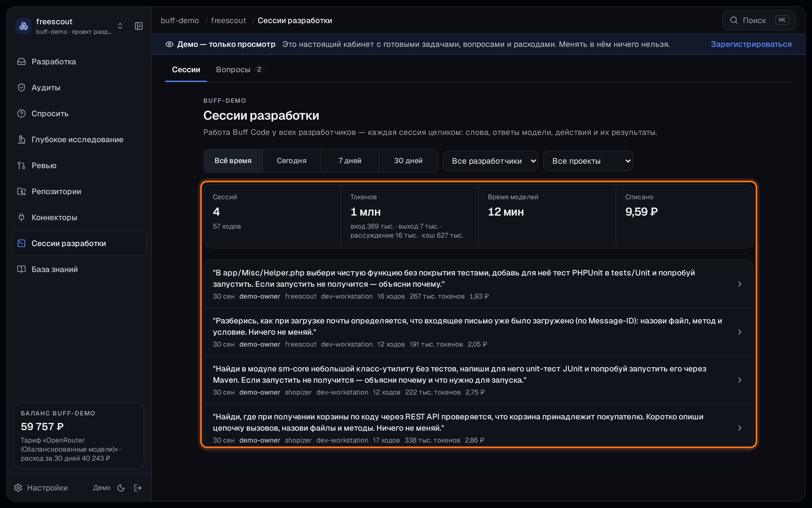The height and width of the screenshot is (508, 812).
Task: Click the freescout breadcrumb
Action: pos(228,21)
